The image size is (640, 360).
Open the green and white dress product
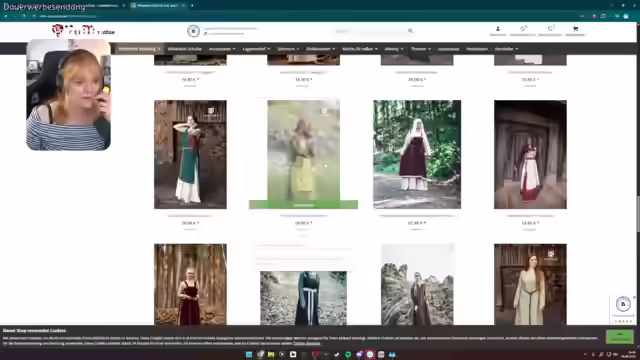190,154
